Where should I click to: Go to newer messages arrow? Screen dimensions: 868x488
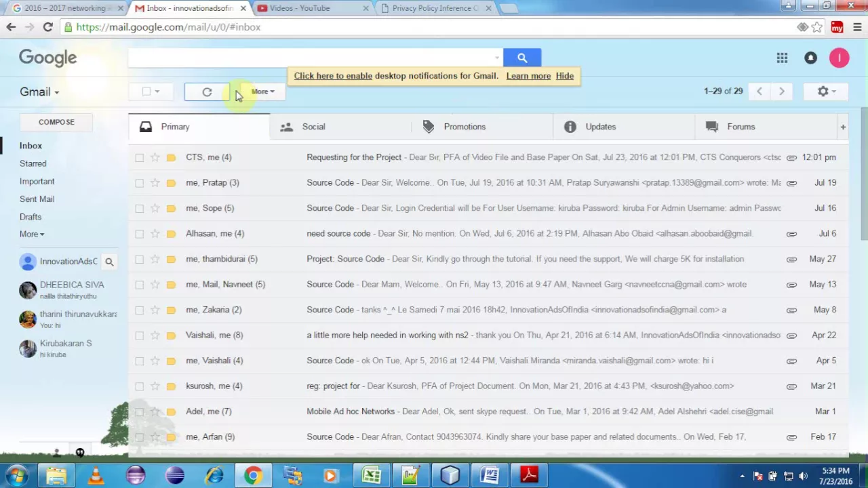[x=759, y=91]
